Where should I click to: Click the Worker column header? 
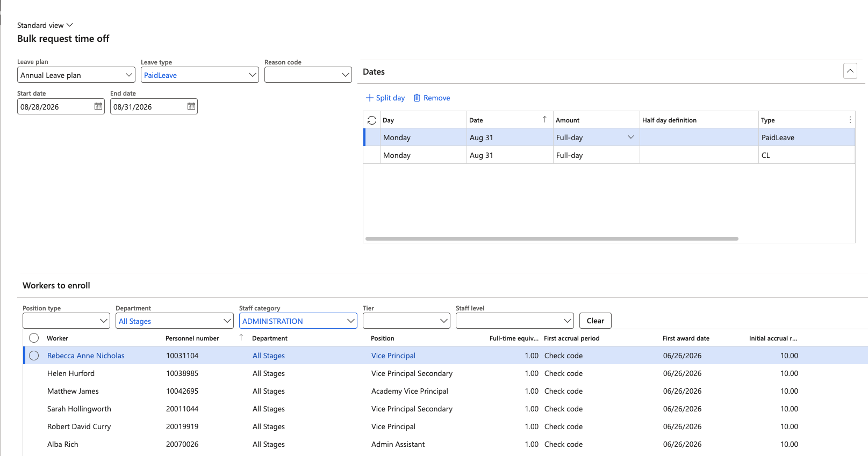tap(58, 338)
